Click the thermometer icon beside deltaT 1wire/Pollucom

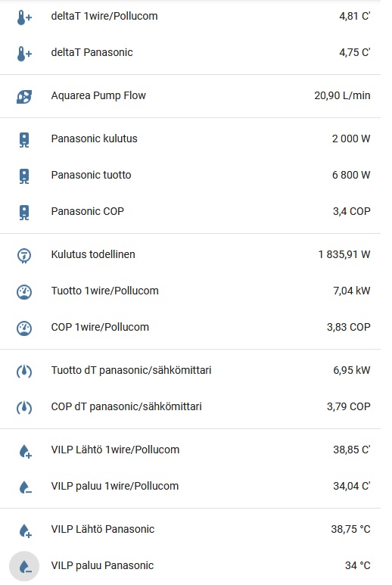pyautogui.click(x=24, y=17)
